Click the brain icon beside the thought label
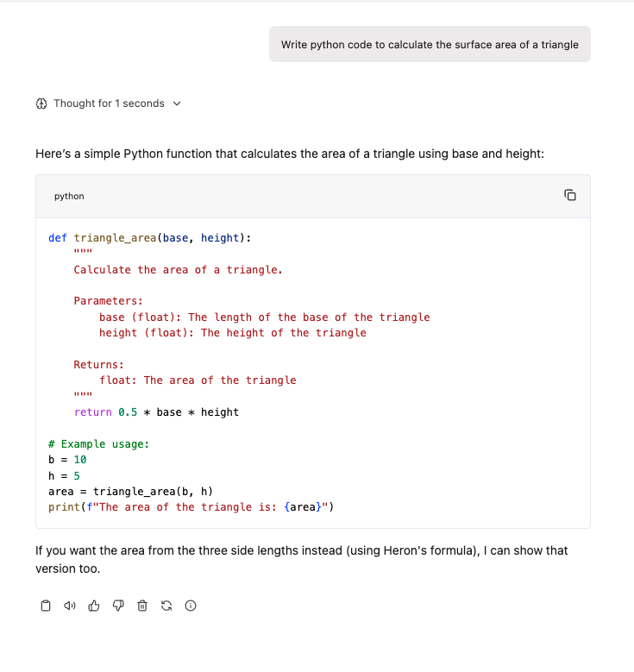Screen dimensions: 634x672 [x=42, y=104]
